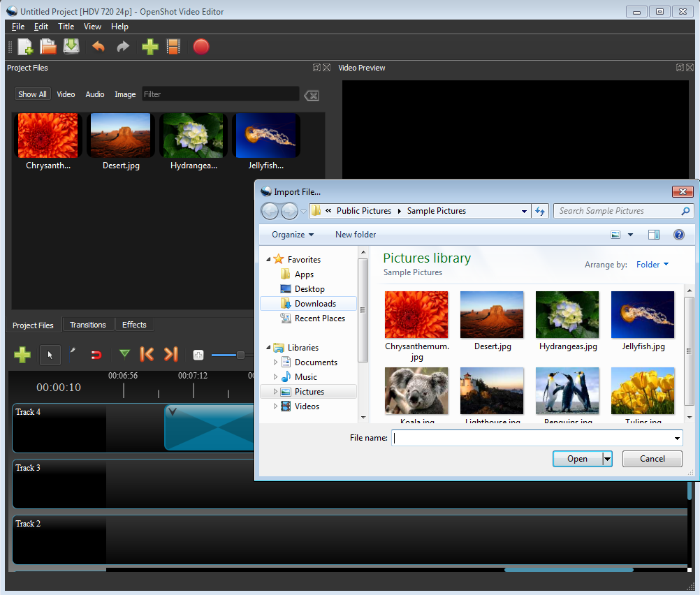Click the New Project toolbar icon

[25, 47]
